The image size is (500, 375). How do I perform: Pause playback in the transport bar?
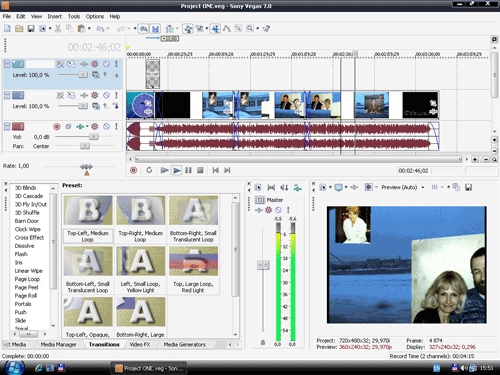[188, 170]
